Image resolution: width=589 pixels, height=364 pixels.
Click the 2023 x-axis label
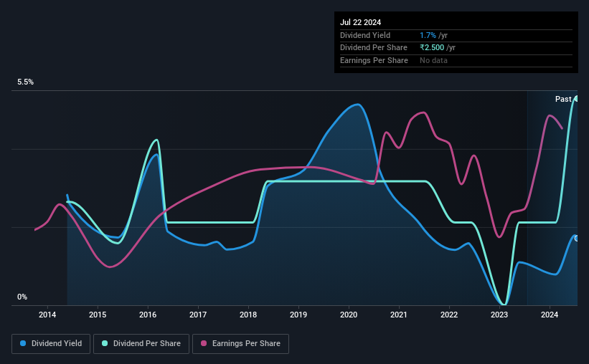499,315
